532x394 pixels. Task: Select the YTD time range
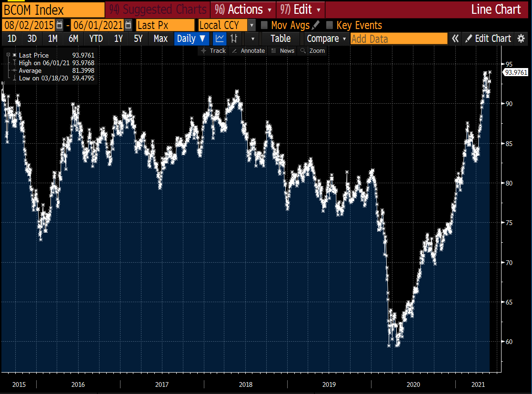96,39
